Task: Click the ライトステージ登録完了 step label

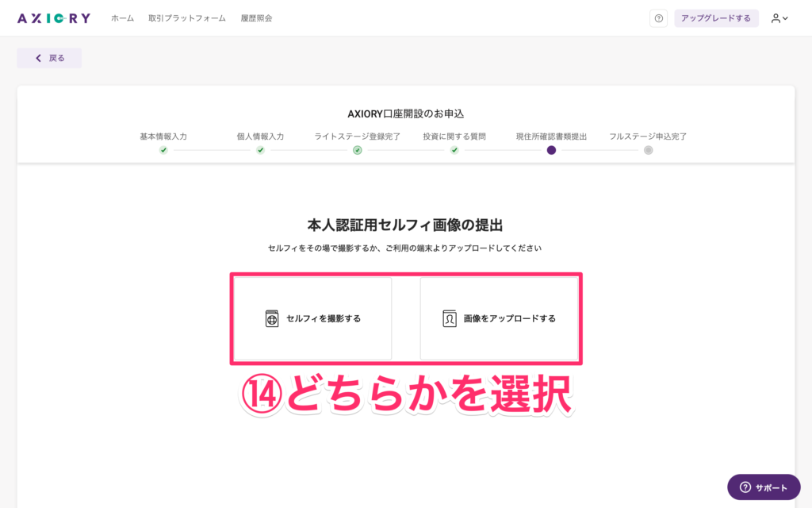Action: (358, 137)
